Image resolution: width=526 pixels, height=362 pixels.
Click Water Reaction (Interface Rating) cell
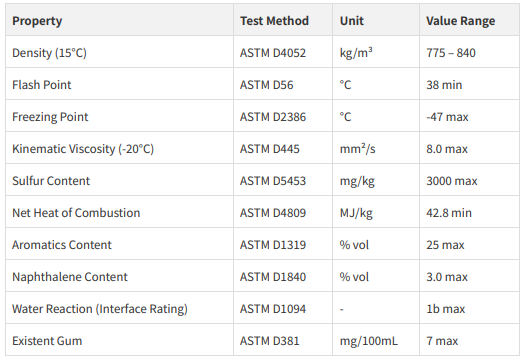click(119, 308)
